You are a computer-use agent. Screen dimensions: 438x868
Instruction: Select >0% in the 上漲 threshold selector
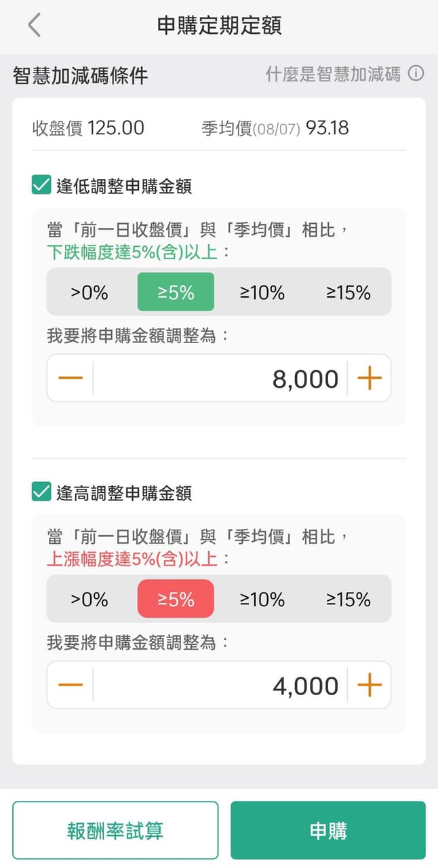89,599
